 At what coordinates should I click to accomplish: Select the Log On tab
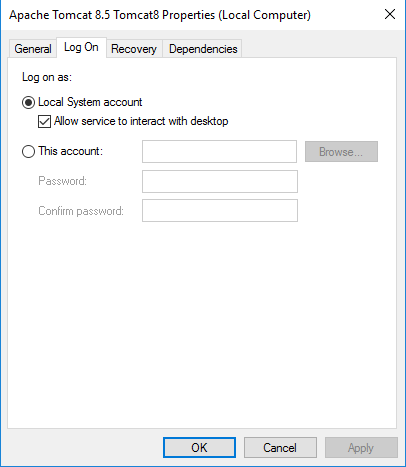point(81,47)
